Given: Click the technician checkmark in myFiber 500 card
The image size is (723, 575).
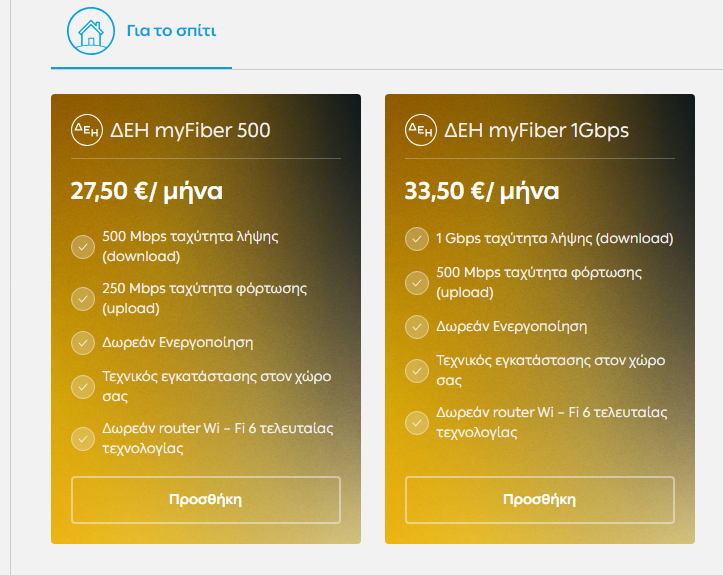Looking at the screenshot, I should point(83,386).
